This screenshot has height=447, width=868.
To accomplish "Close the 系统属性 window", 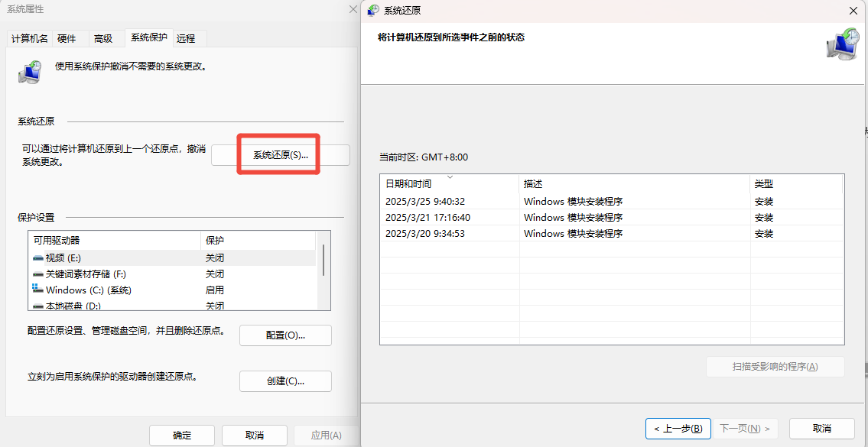I will [x=353, y=9].
